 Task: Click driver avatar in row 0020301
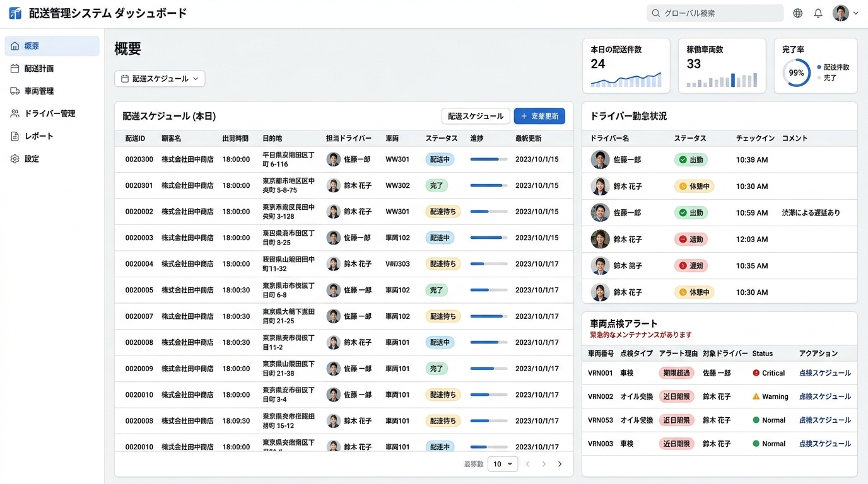334,185
